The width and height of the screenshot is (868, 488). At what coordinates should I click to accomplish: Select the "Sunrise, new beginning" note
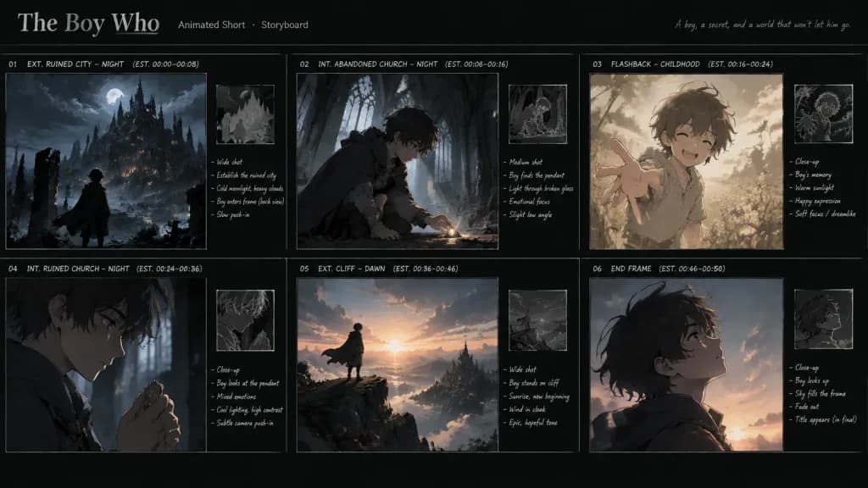coord(539,396)
